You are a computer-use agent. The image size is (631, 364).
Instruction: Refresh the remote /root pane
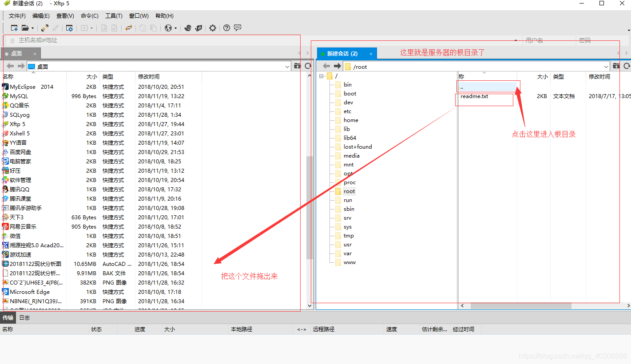point(627,66)
